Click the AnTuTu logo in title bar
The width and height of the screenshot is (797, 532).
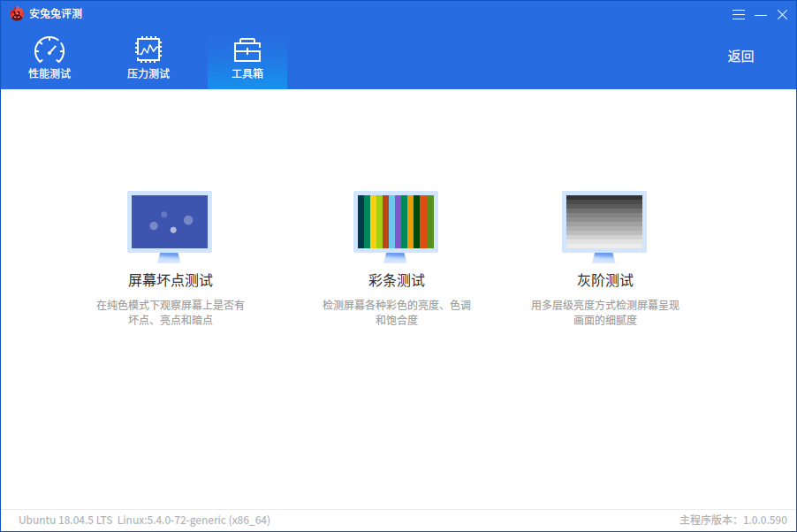tap(17, 14)
